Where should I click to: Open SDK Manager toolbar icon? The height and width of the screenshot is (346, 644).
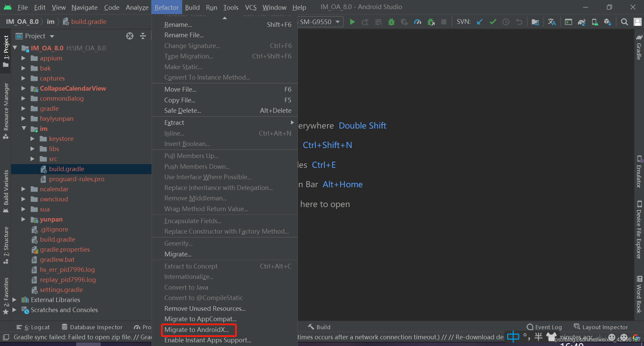pos(607,22)
